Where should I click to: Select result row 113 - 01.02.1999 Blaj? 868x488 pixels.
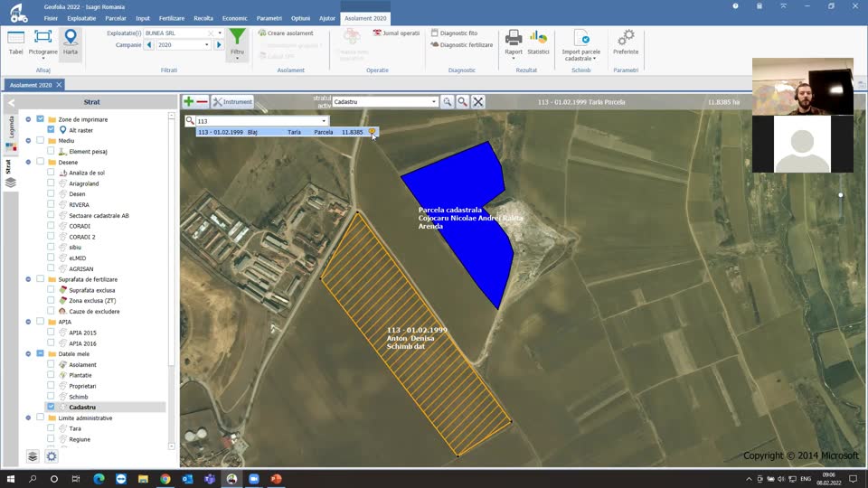click(287, 132)
